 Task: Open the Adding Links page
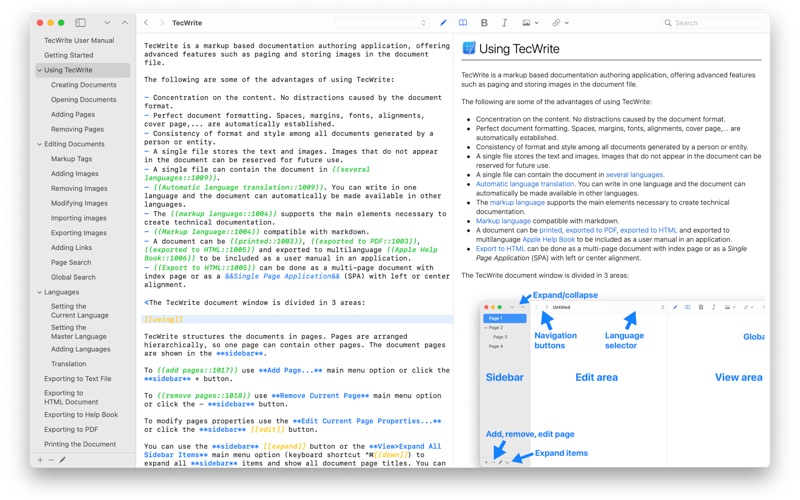pyautogui.click(x=71, y=247)
